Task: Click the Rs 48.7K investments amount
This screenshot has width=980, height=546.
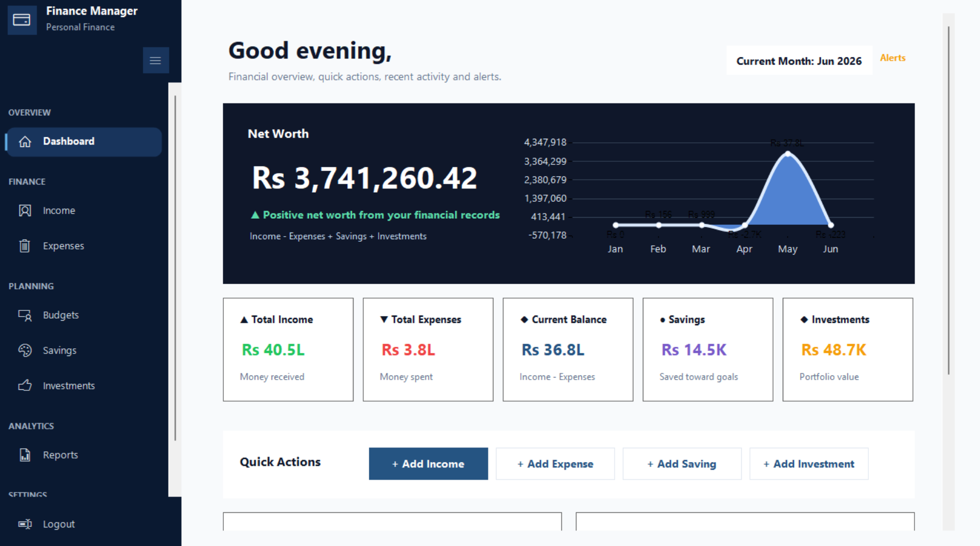Action: 833,350
